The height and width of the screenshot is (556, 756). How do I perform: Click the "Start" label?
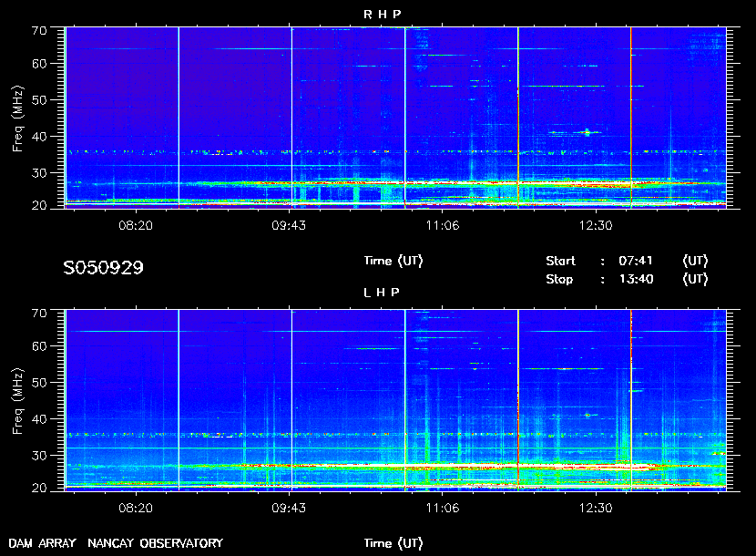[560, 261]
